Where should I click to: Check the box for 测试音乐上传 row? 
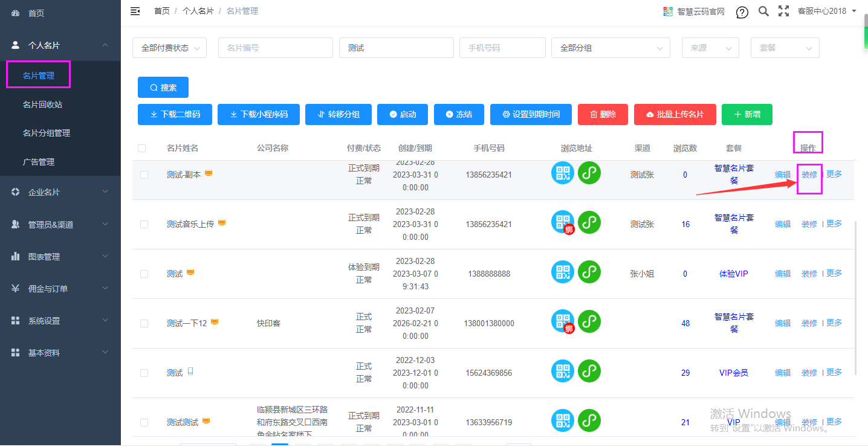pos(144,224)
